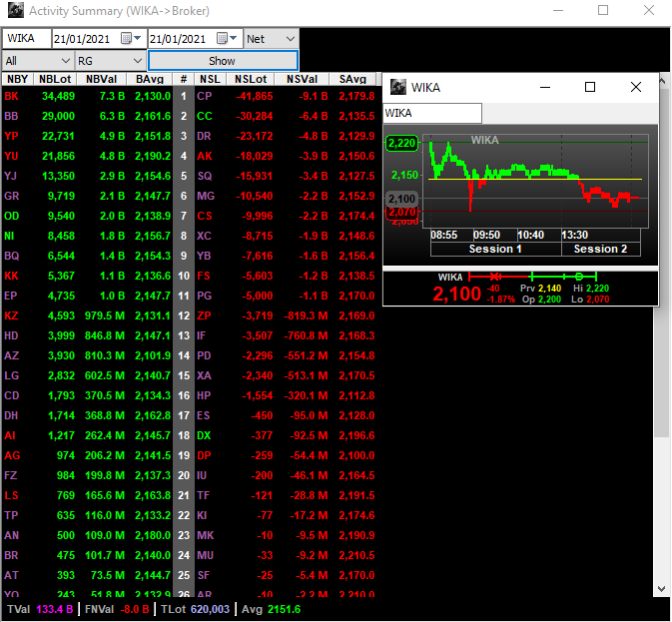This screenshot has width=672, height=622.
Task: Click the WIKA stock code field in Activity Summary
Action: pyautogui.click(x=27, y=39)
